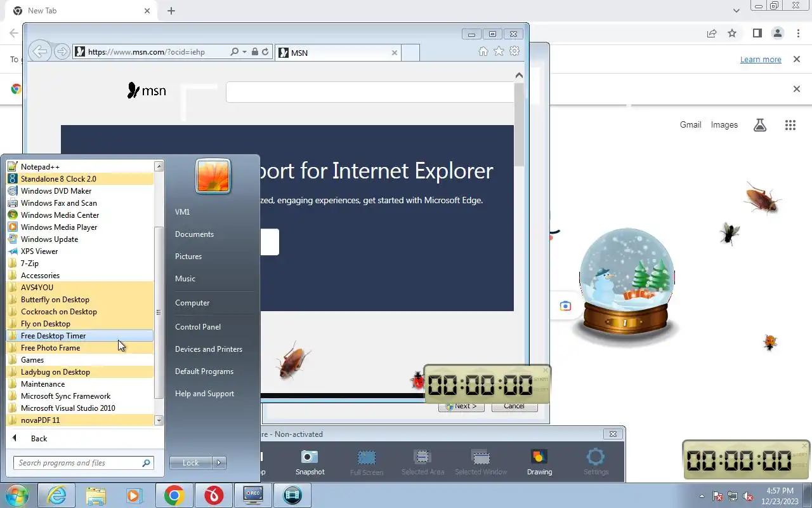Screen dimensions: 812x508
Task: Open the Chrome profile avatar
Action: point(777,33)
